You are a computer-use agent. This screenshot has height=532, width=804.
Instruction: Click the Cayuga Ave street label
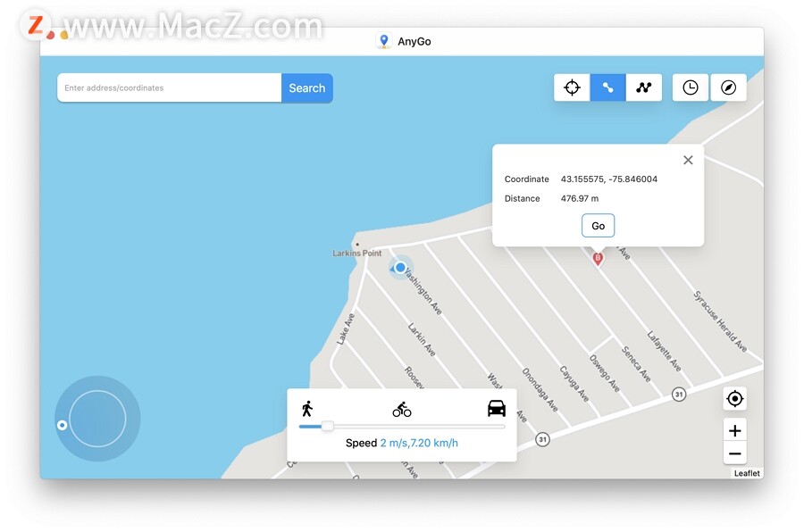[x=574, y=384]
